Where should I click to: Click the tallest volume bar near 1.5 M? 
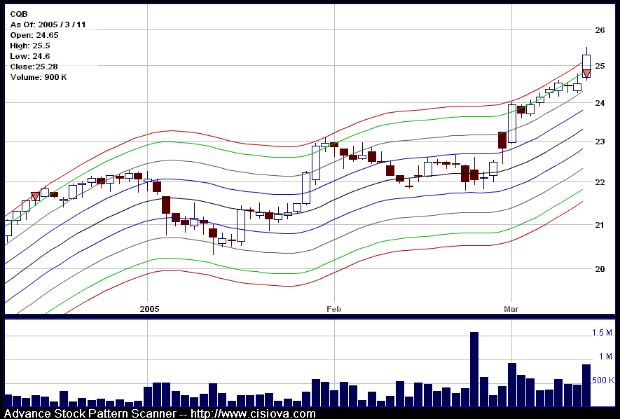(474, 369)
